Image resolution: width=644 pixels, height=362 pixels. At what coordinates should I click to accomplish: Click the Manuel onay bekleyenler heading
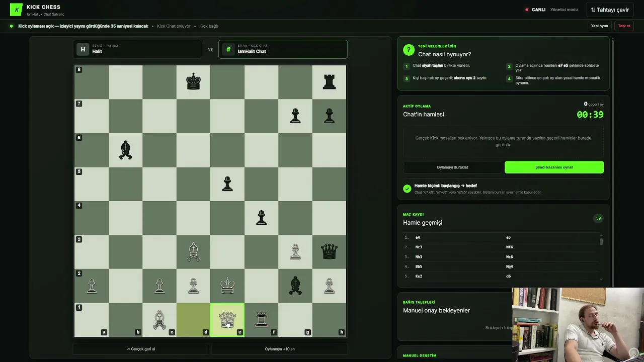(436, 310)
